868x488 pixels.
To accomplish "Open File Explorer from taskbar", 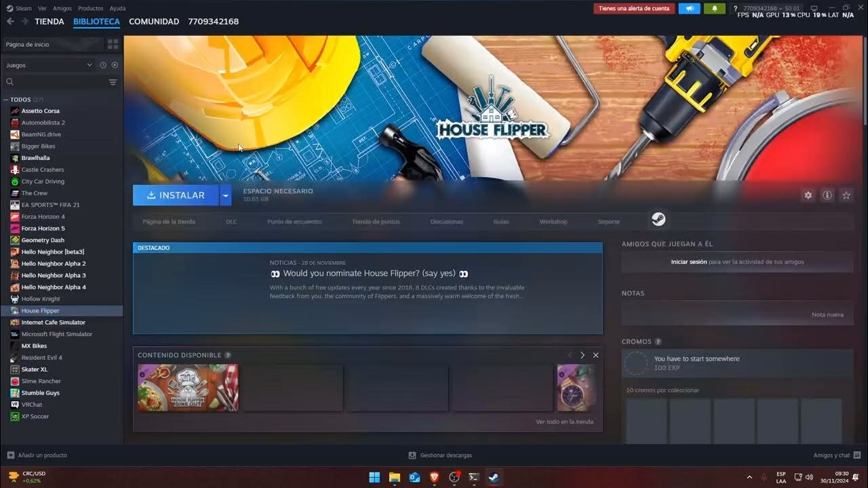I will click(394, 477).
